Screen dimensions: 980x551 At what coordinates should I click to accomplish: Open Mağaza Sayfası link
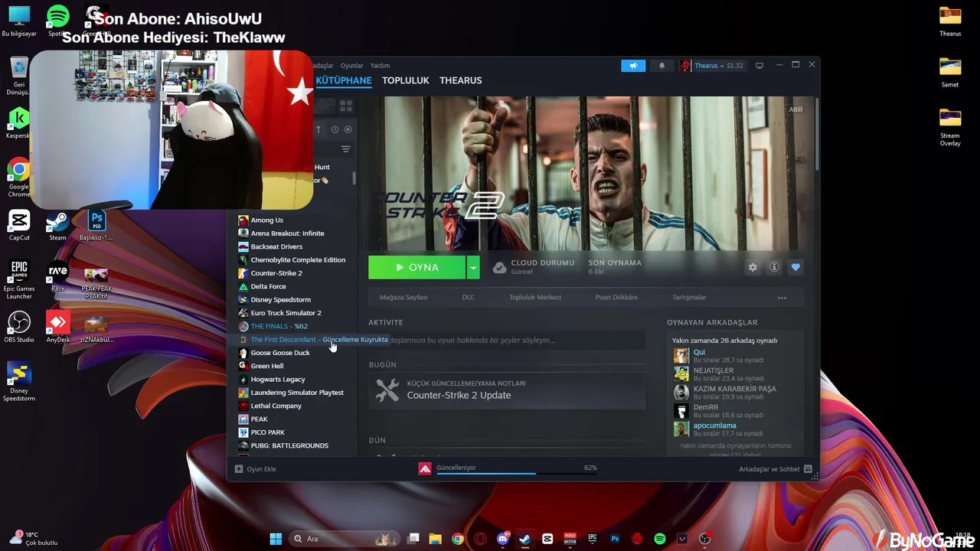(x=403, y=297)
